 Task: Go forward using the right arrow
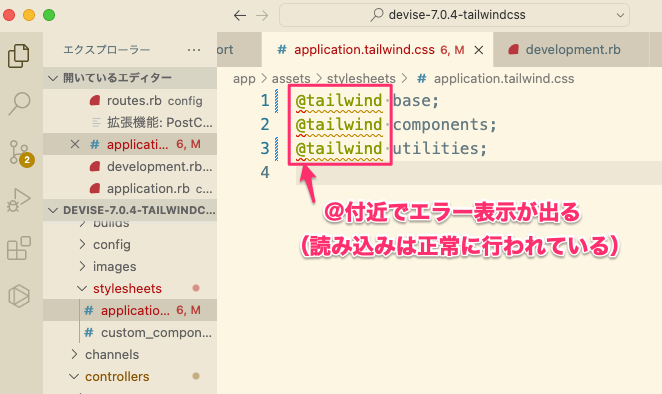pyautogui.click(x=262, y=16)
